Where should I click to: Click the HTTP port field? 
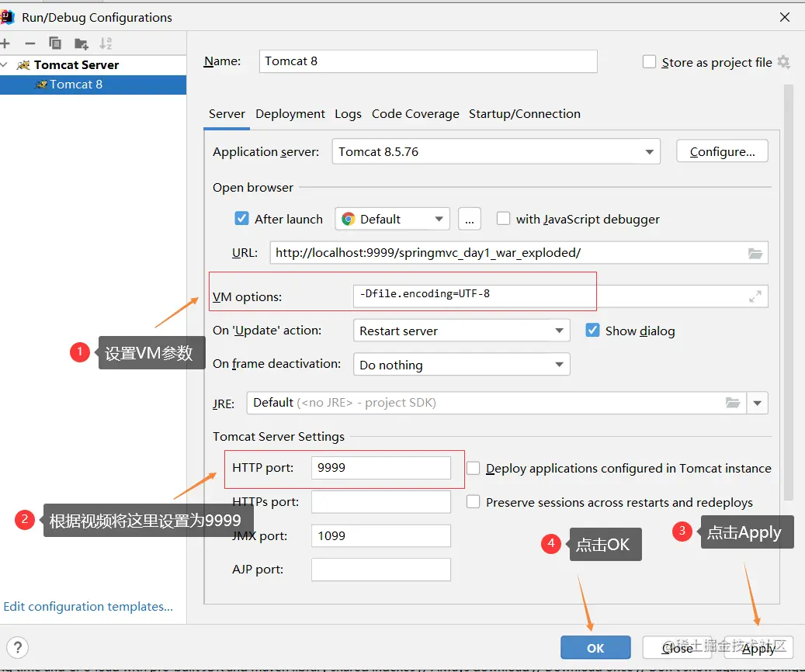point(381,468)
